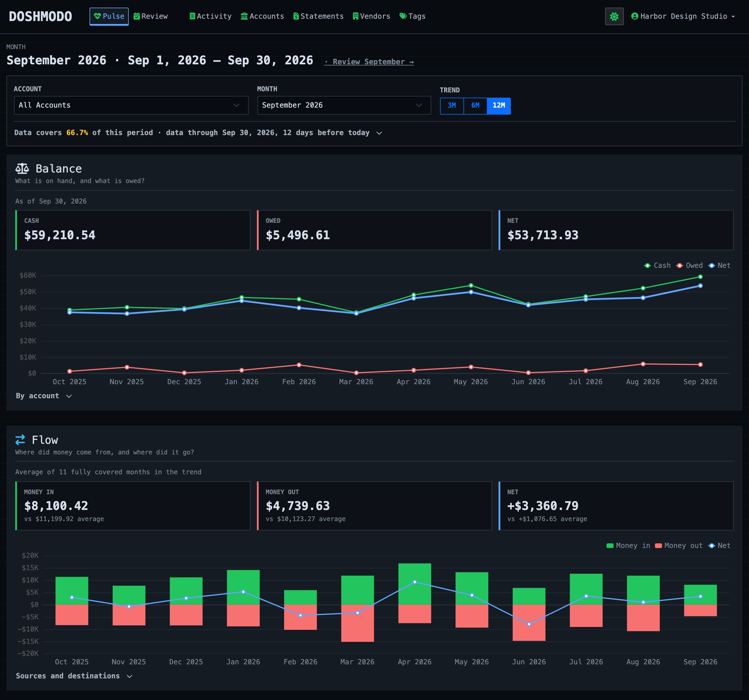Click the MONEY IN $8,100.42 card
This screenshot has height=700, width=749.
pyautogui.click(x=133, y=506)
